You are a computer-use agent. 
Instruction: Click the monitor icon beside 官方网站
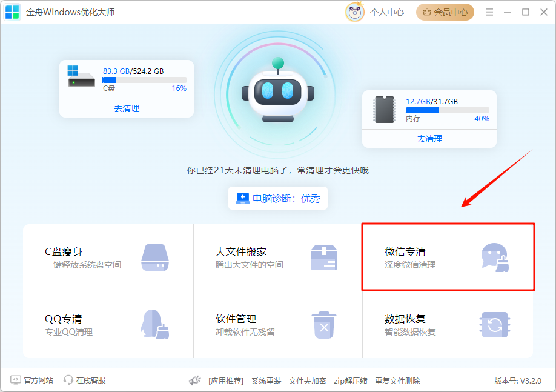pos(16,380)
